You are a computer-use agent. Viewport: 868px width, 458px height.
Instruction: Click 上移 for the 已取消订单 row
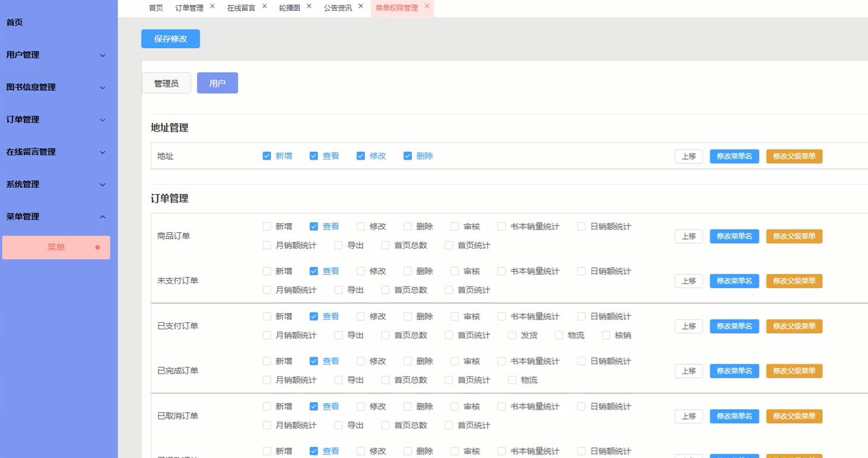click(688, 416)
